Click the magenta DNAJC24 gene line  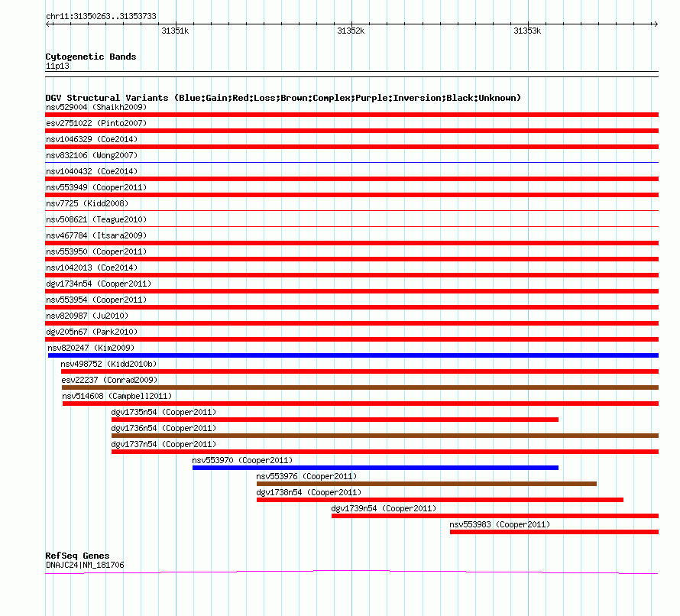[x=351, y=572]
